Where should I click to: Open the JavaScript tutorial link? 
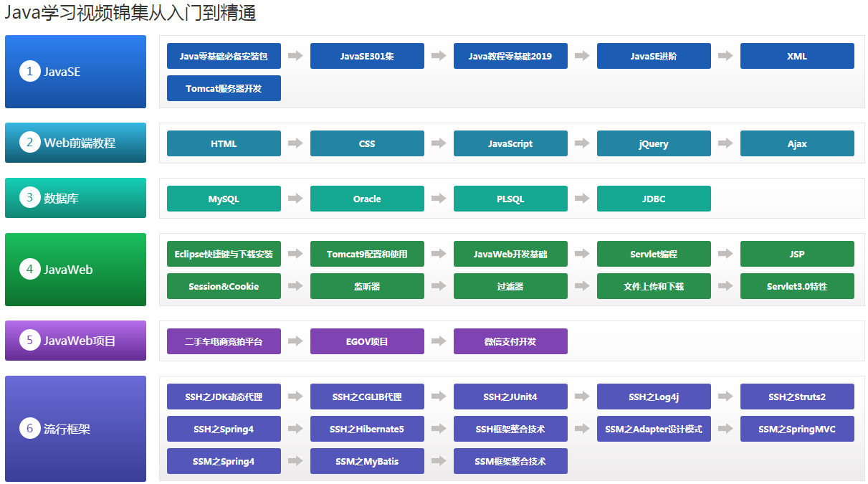tap(510, 143)
